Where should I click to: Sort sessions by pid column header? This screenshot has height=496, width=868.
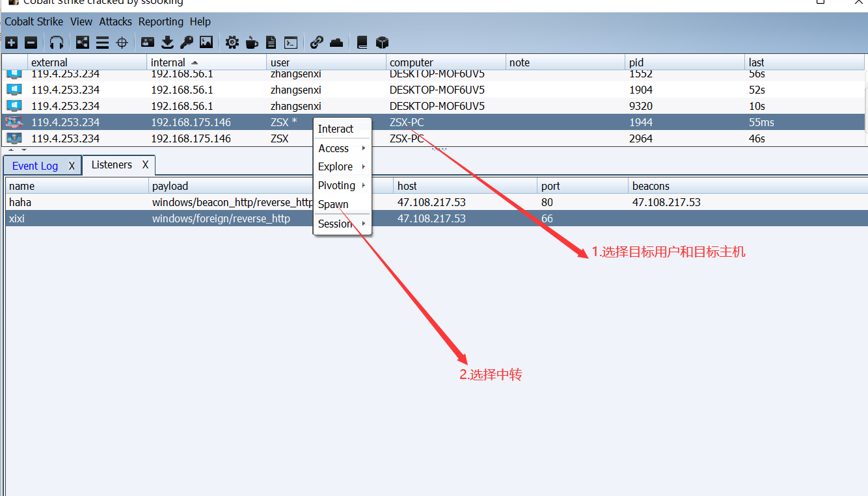click(x=685, y=62)
